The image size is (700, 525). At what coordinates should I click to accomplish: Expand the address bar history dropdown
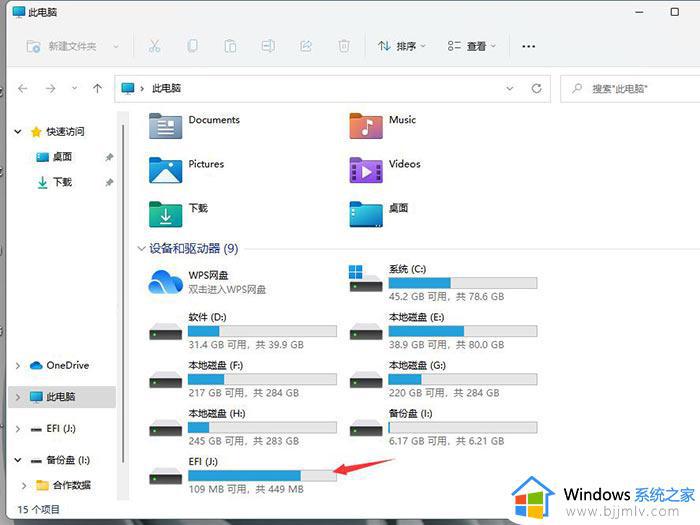pyautogui.click(x=509, y=88)
